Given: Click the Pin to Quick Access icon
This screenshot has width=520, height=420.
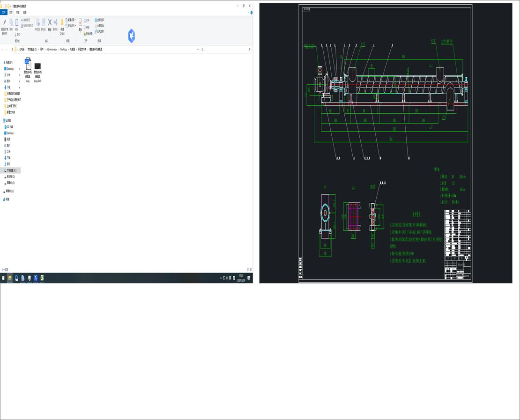Looking at the screenshot, I should coord(5,23).
